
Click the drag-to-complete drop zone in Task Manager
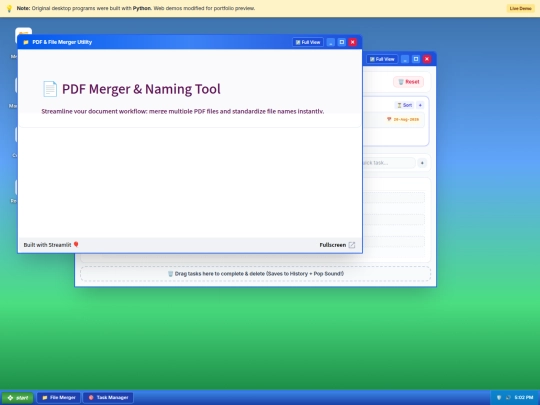(x=256, y=274)
